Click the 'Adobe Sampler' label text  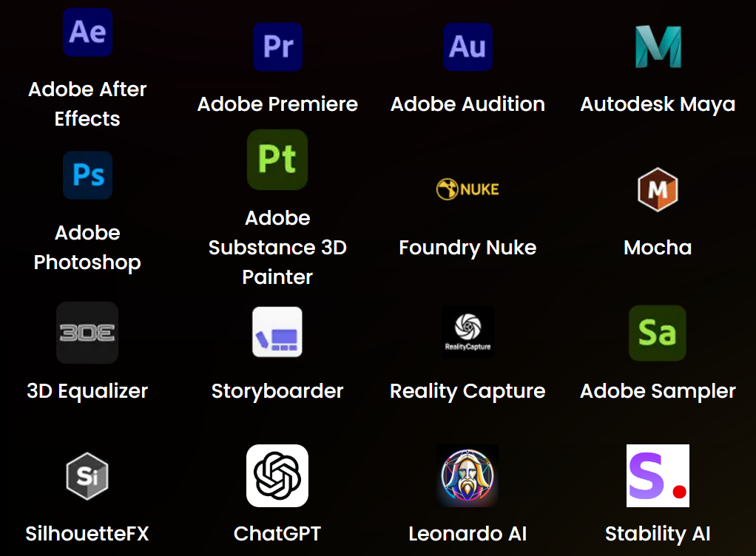(658, 392)
